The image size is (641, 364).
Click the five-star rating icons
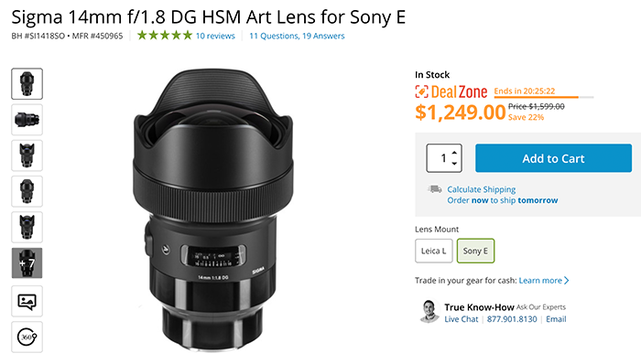coord(164,36)
